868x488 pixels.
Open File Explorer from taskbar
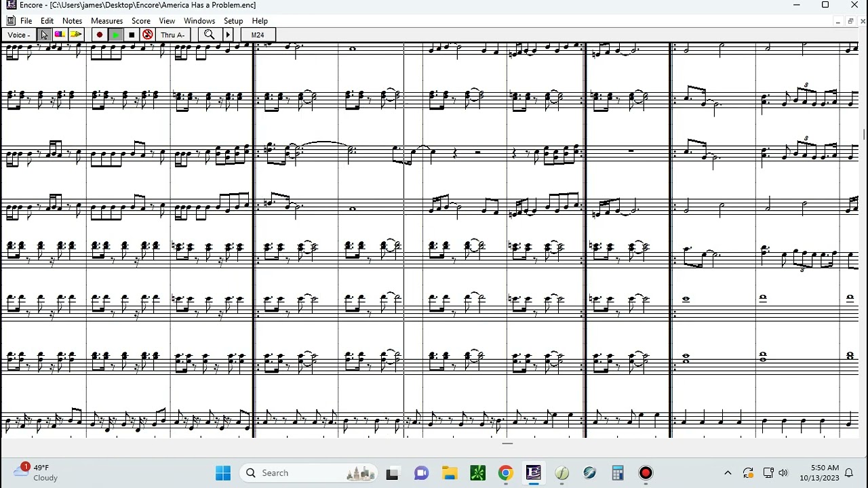pyautogui.click(x=450, y=473)
